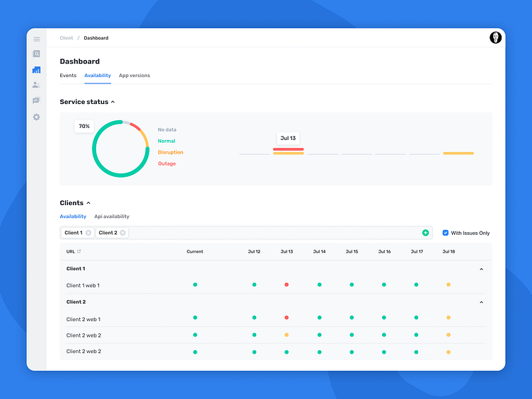Toggle With Issues Only checkbox
This screenshot has width=532, height=399.
click(446, 233)
